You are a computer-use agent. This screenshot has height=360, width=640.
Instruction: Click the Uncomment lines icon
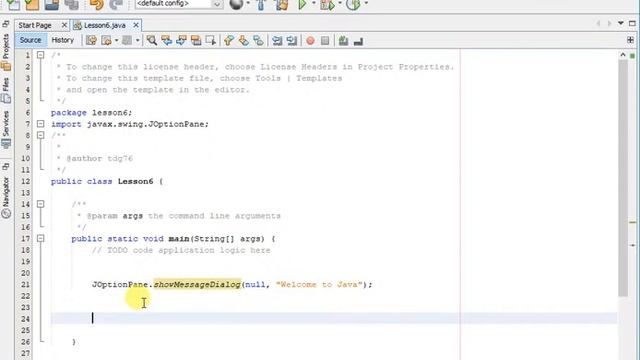[358, 41]
